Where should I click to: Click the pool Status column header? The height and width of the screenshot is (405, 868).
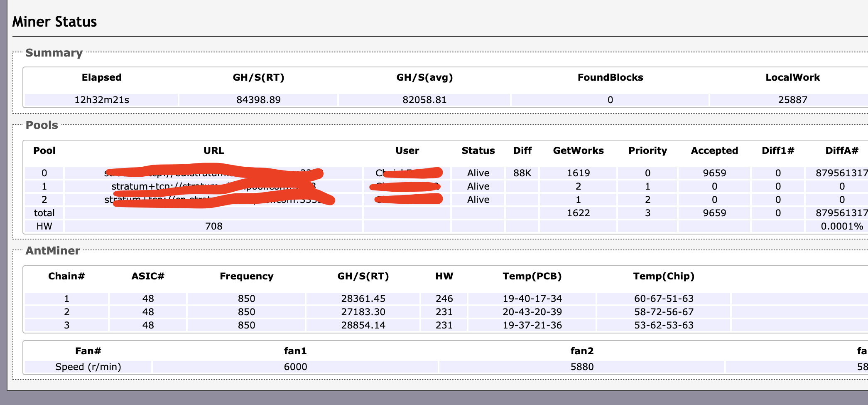478,151
